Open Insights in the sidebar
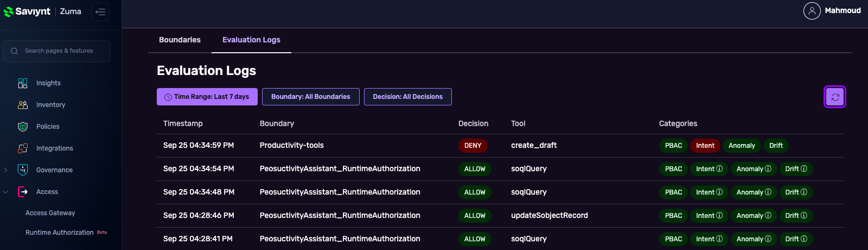This screenshot has width=868, height=250. click(x=48, y=83)
